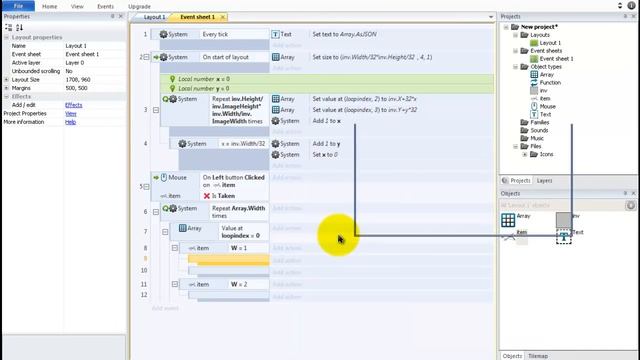Open the Upgrade ribbon tab
The width and height of the screenshot is (640, 360).
coord(139,7)
